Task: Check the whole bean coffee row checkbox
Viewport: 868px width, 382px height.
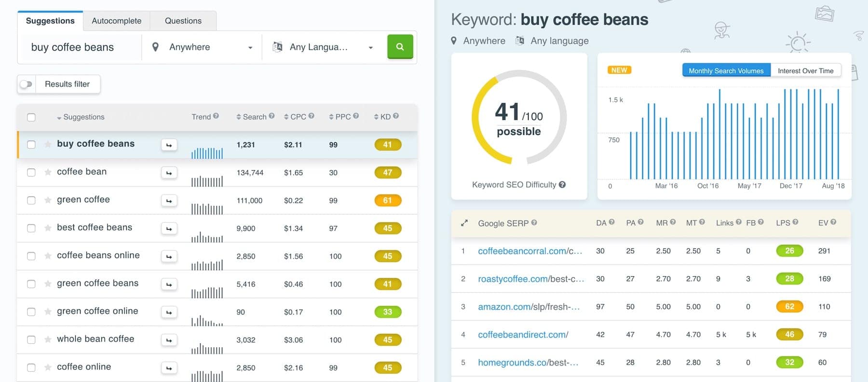Action: pyautogui.click(x=31, y=340)
